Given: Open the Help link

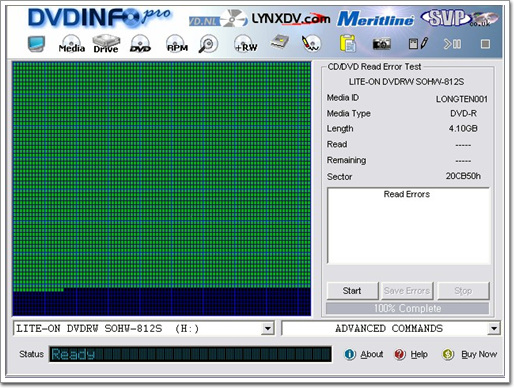Looking at the screenshot, I should pos(419,354).
